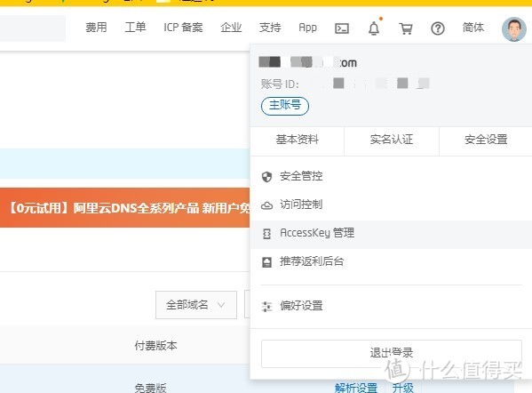Open the 安全设置 tab

click(486, 140)
